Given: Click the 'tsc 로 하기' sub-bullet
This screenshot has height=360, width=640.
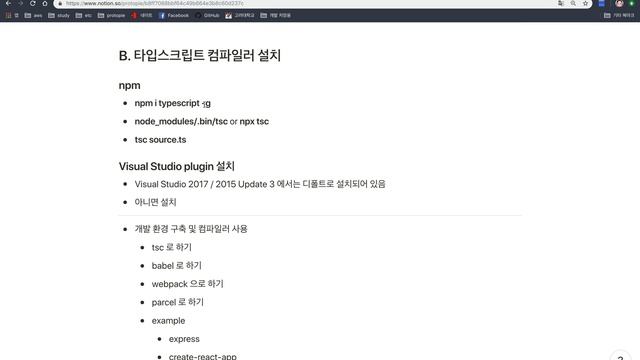Looking at the screenshot, I should click(x=172, y=247).
